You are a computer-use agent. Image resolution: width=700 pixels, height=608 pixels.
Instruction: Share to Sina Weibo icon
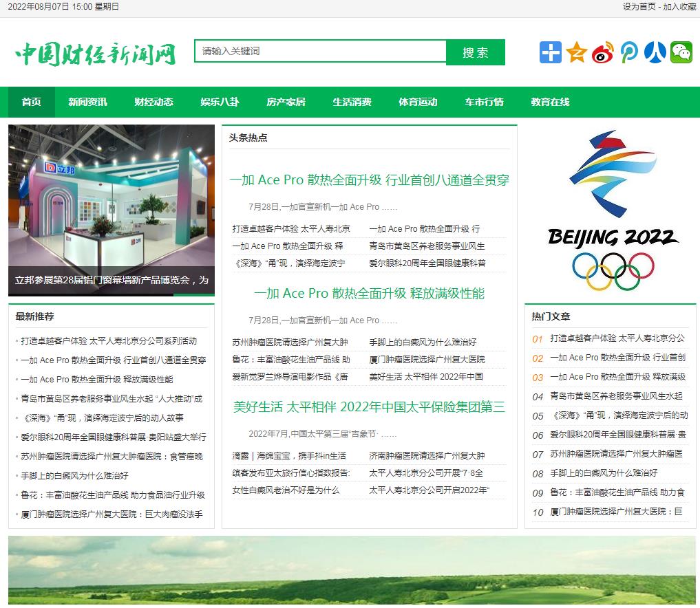603,52
